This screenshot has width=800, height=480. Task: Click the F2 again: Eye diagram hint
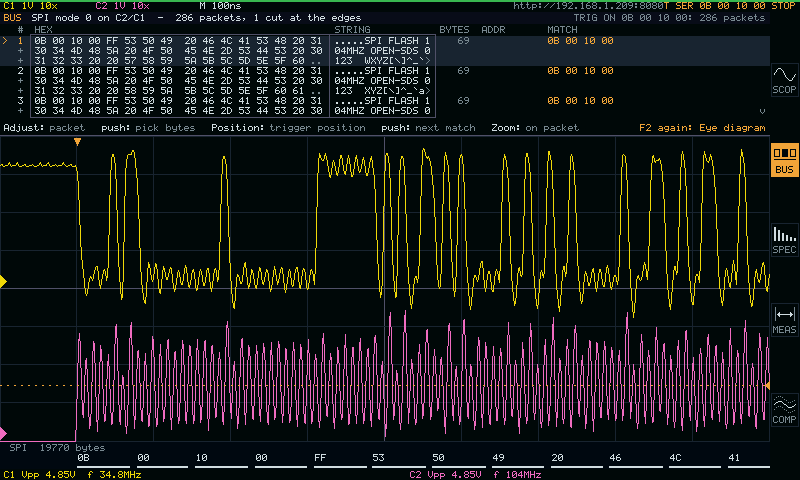[702, 128]
